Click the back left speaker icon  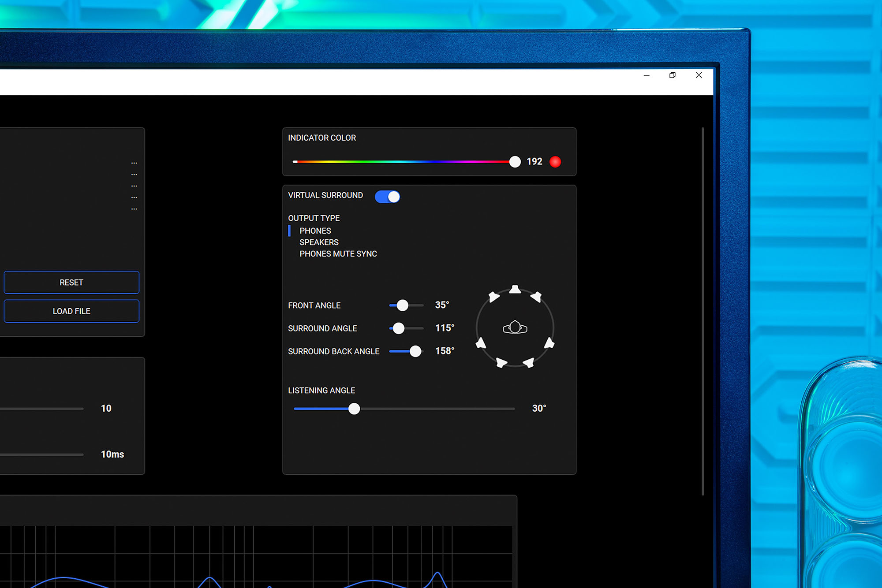click(x=501, y=363)
